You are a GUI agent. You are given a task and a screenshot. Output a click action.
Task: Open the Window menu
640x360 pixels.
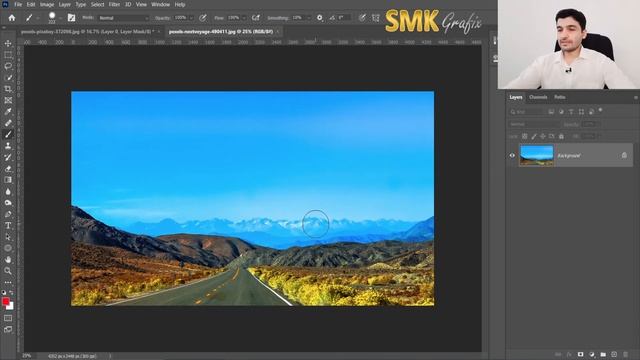click(x=160, y=4)
